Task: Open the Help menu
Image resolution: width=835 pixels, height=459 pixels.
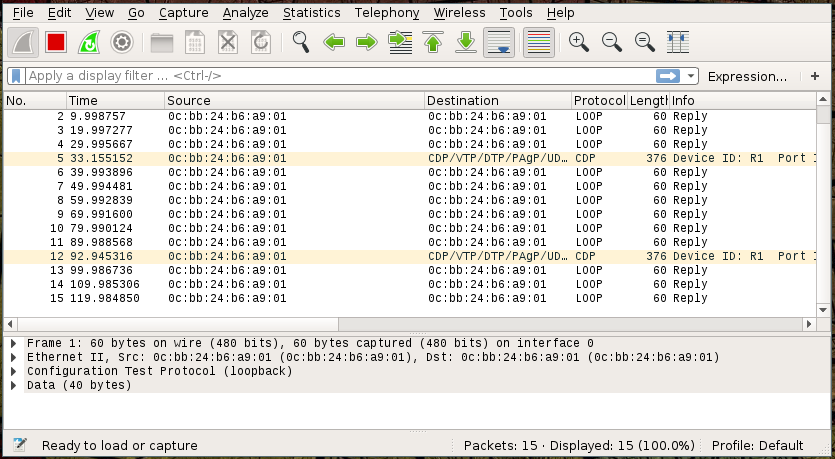Action: 560,13
